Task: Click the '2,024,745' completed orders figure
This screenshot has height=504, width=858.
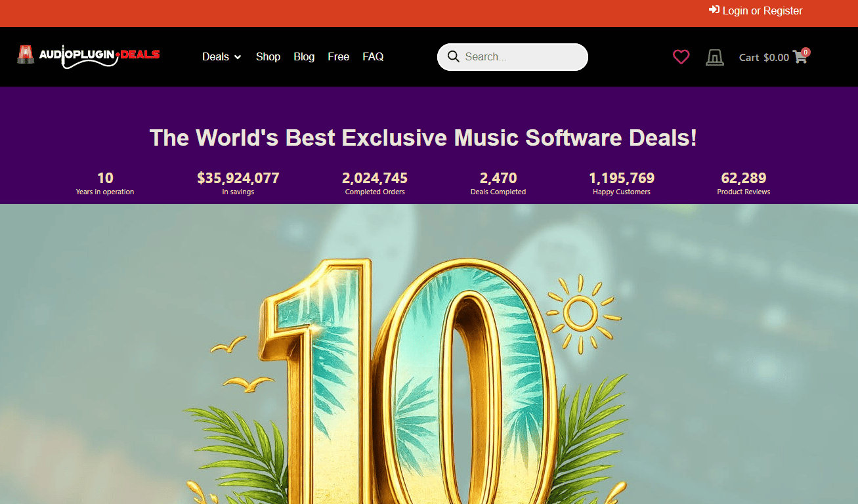Action: click(x=375, y=178)
